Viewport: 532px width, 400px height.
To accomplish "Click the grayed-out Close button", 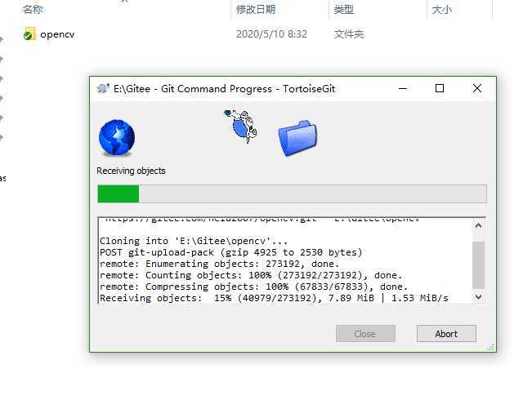I will pyautogui.click(x=365, y=334).
